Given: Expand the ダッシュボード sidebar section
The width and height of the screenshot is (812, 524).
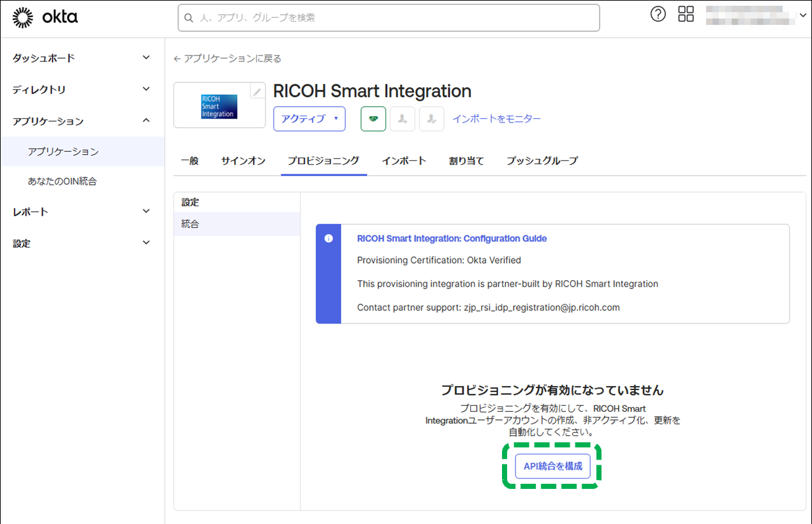Looking at the screenshot, I should (82, 58).
